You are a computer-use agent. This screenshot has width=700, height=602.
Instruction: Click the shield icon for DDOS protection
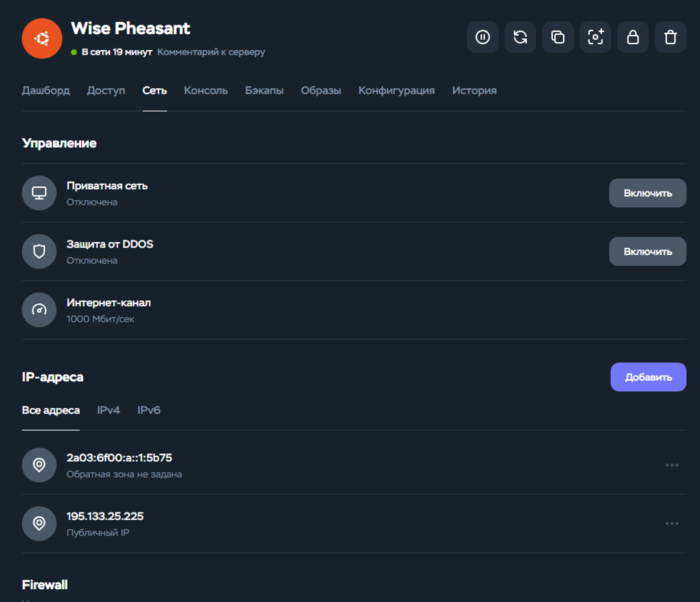point(39,251)
